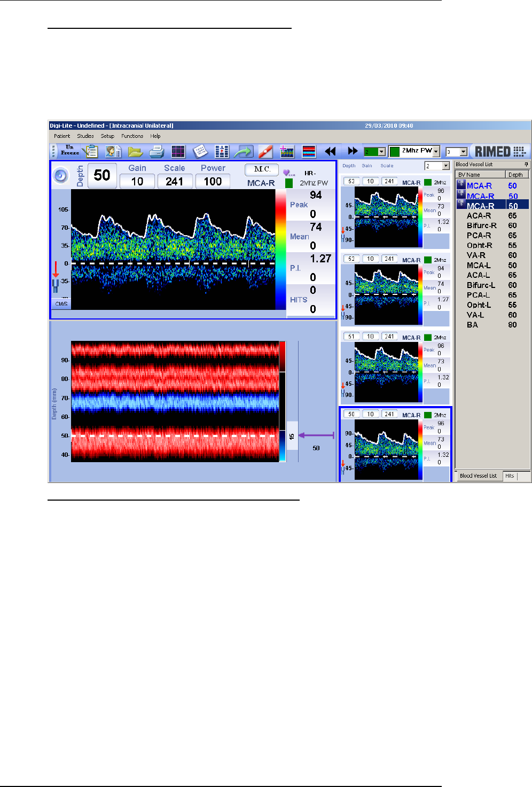Switch to the Hits tab

[x=510, y=476]
